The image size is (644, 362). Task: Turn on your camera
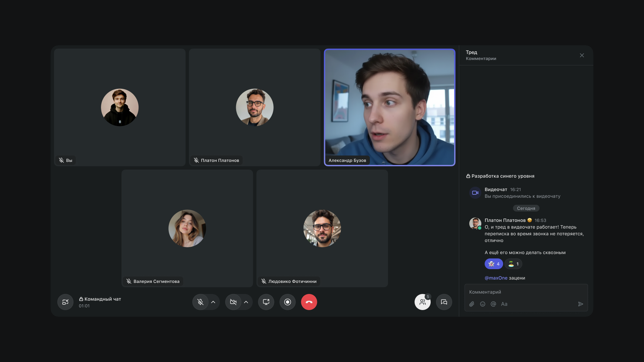click(233, 302)
